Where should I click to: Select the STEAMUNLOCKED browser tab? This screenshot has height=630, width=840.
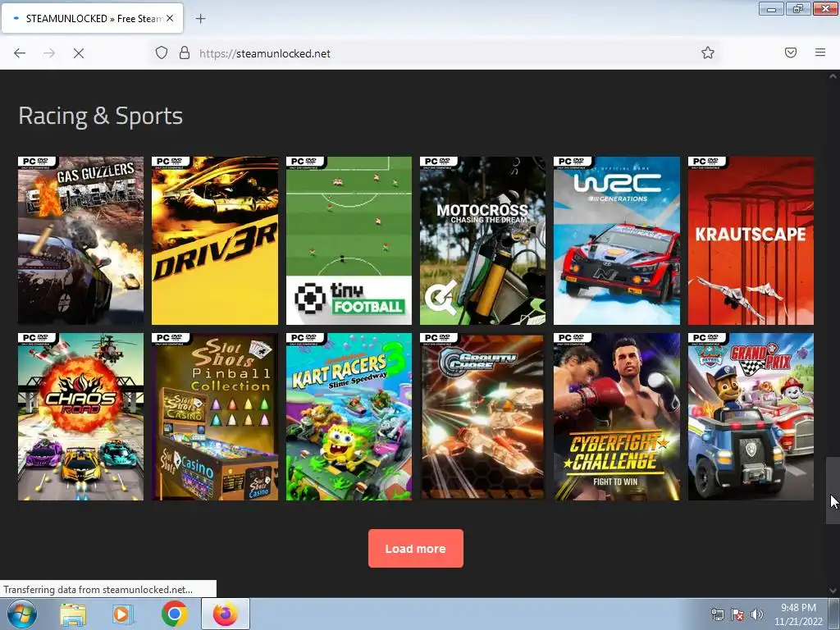[92, 18]
